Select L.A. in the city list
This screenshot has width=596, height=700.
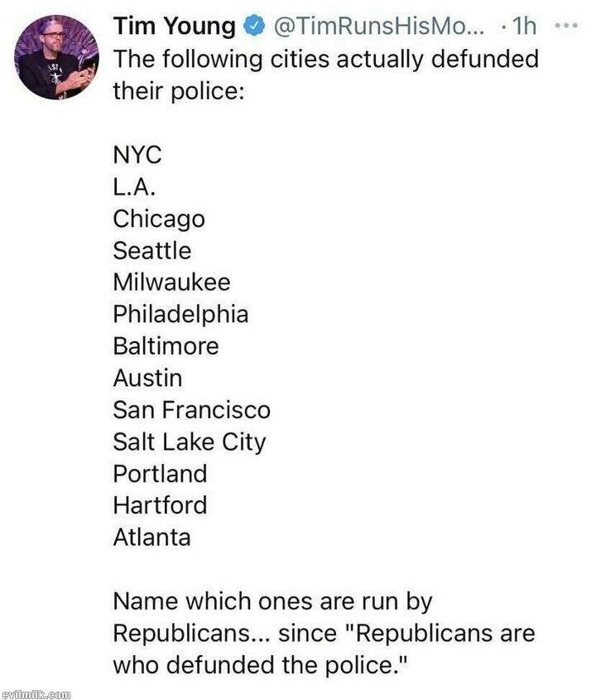coord(135,187)
